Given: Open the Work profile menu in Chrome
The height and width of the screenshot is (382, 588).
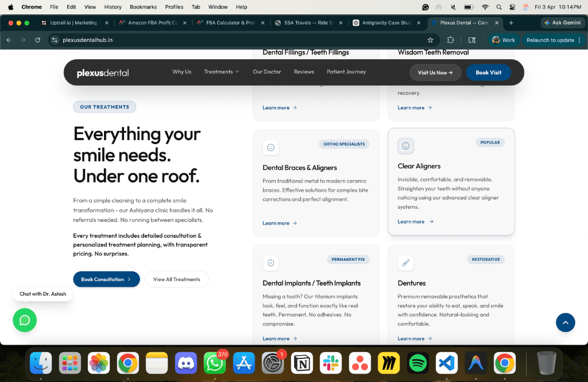Looking at the screenshot, I should 504,40.
